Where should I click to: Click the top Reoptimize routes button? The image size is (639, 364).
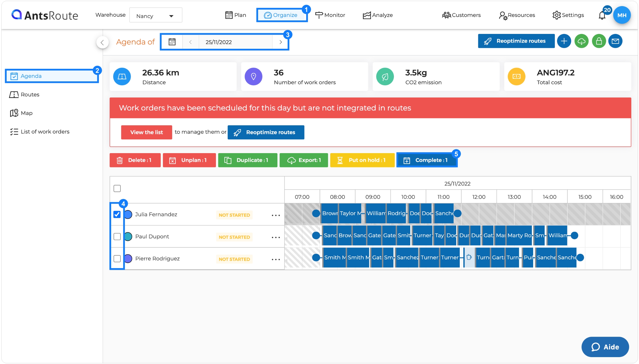516,41
